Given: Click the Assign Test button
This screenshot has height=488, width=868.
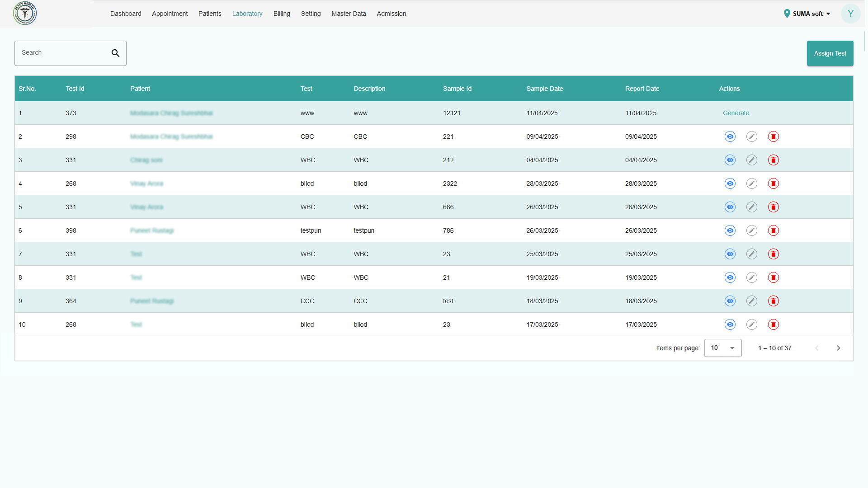Looking at the screenshot, I should click(x=830, y=53).
